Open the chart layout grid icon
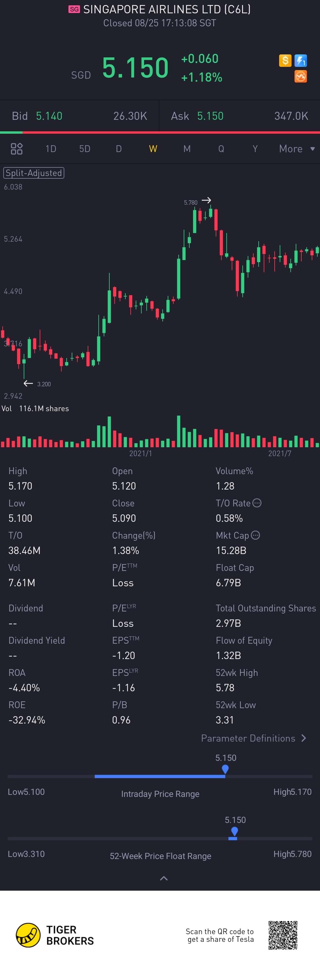 point(17,149)
